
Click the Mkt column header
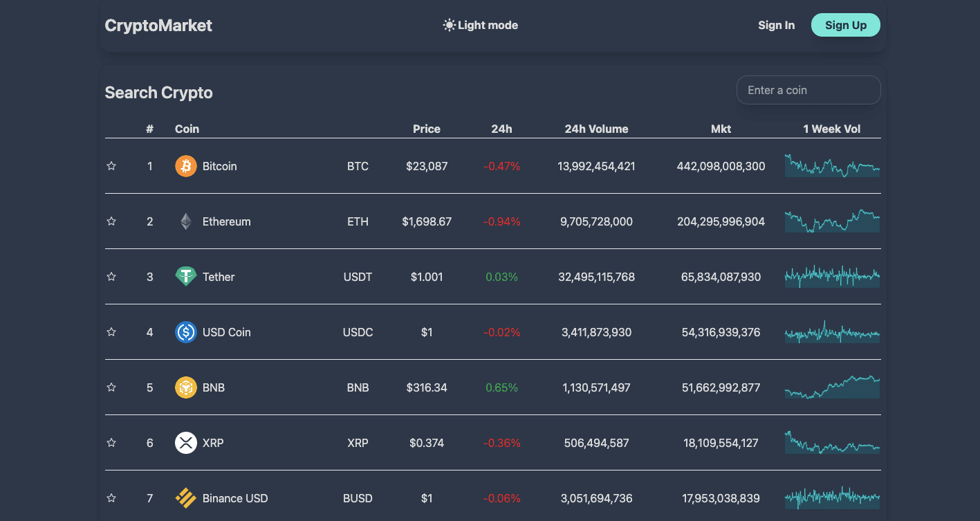(x=721, y=129)
